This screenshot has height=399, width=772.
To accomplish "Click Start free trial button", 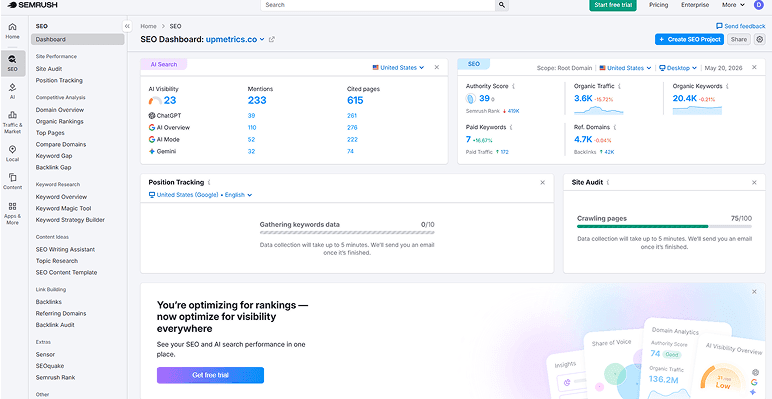I will click(613, 5).
